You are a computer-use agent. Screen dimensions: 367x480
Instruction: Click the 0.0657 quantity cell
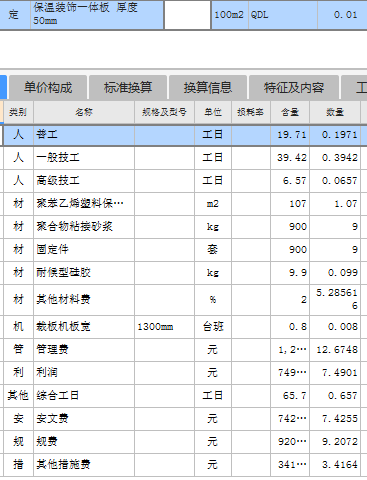(x=335, y=180)
